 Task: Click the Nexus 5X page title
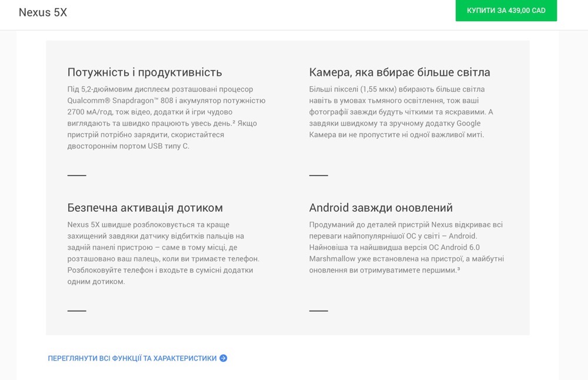(43, 12)
